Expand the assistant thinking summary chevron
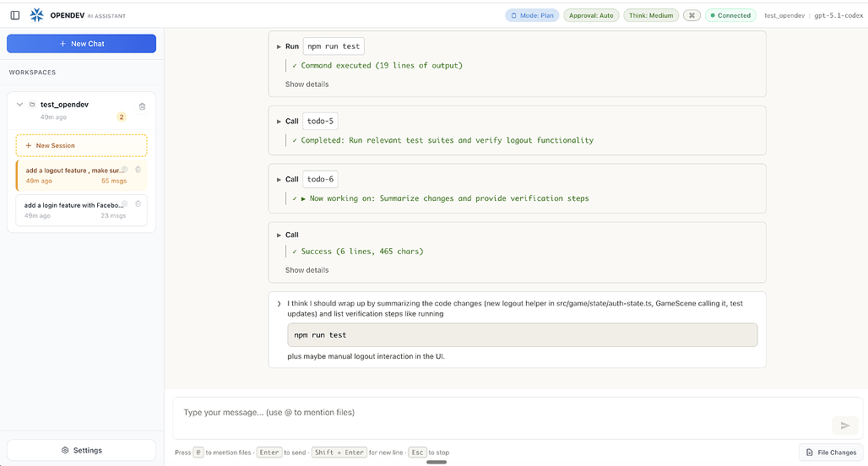 [279, 303]
